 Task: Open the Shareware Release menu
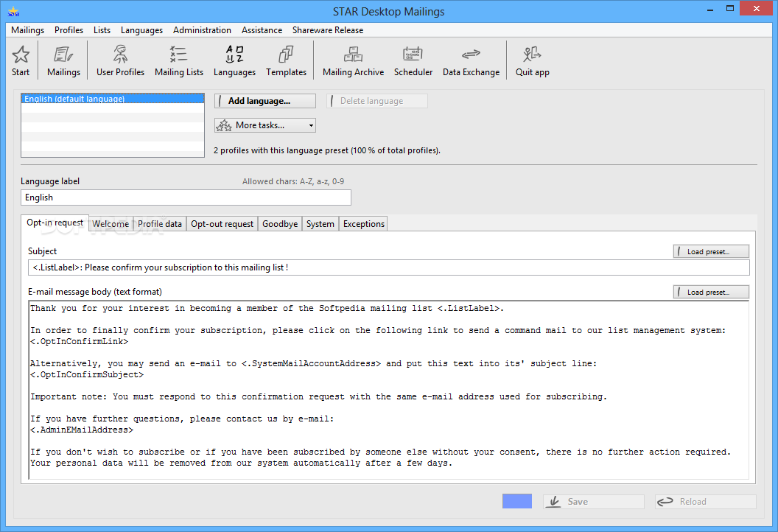[x=327, y=30]
